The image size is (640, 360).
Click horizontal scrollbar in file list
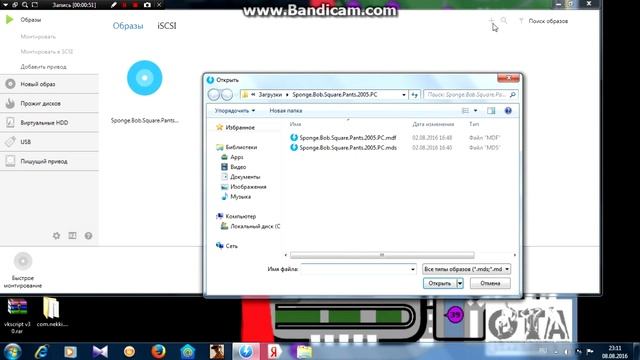click(x=382, y=255)
